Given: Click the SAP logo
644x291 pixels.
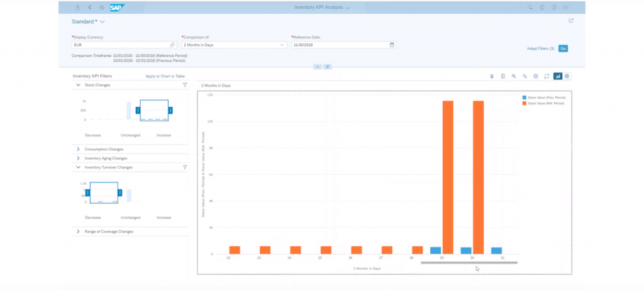Looking at the screenshot, I should pyautogui.click(x=118, y=8).
